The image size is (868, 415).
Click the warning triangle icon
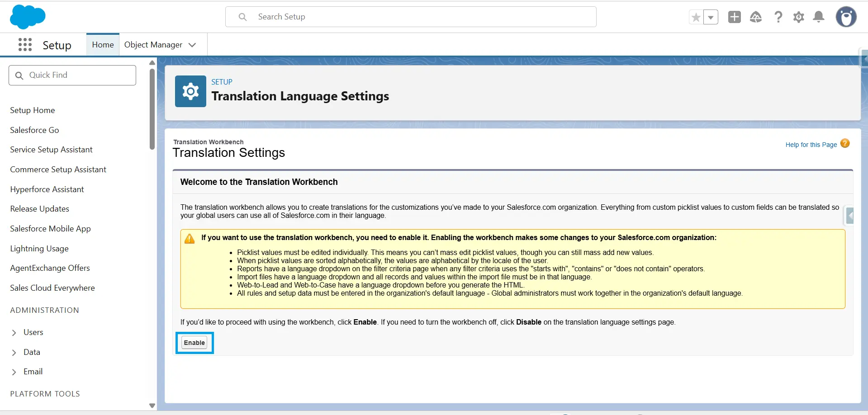point(190,239)
